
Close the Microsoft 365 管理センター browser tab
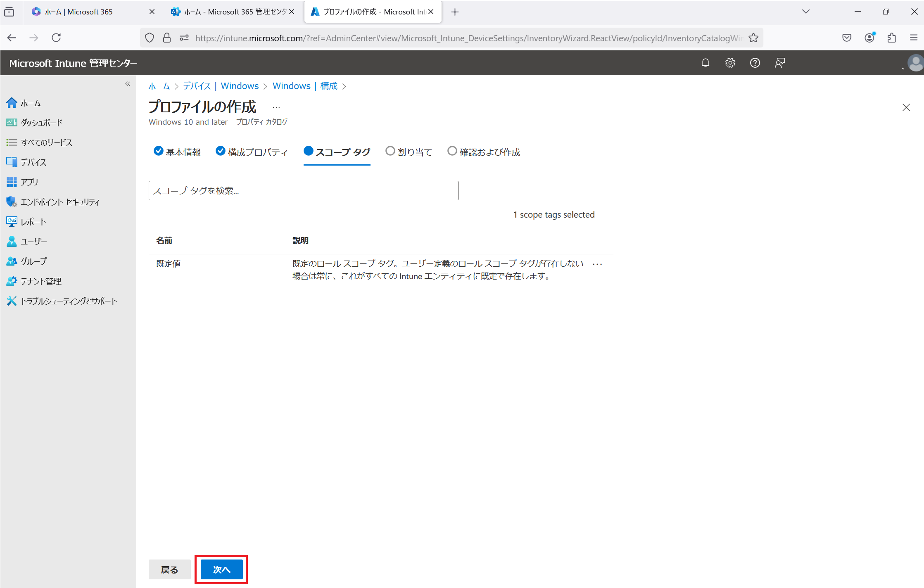pos(292,12)
